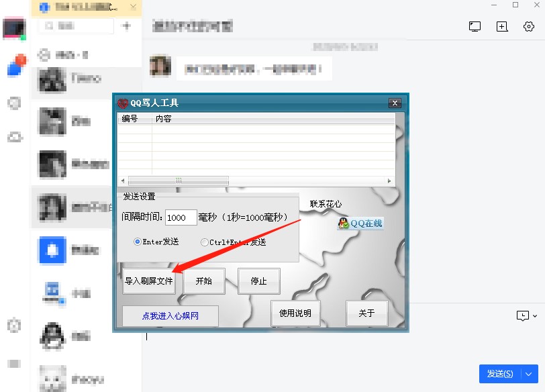Click the heart icon in the QQ骂人工具 titlebar
The height and width of the screenshot is (392, 545).
[x=123, y=103]
